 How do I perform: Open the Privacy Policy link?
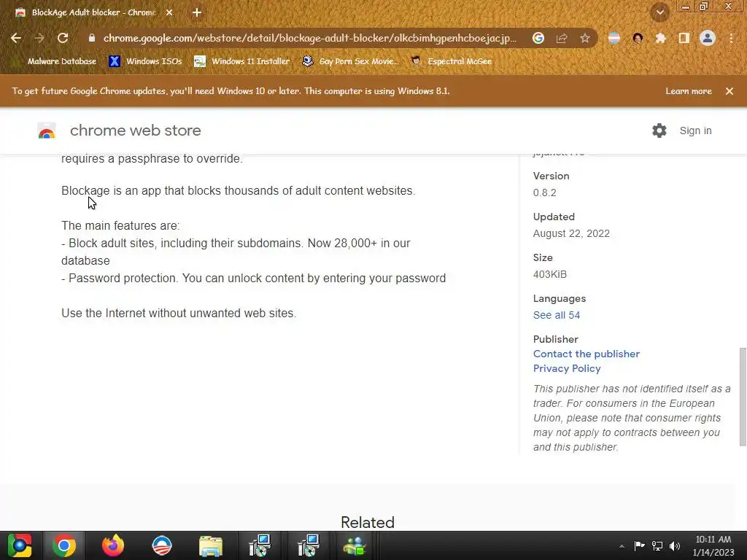click(567, 368)
